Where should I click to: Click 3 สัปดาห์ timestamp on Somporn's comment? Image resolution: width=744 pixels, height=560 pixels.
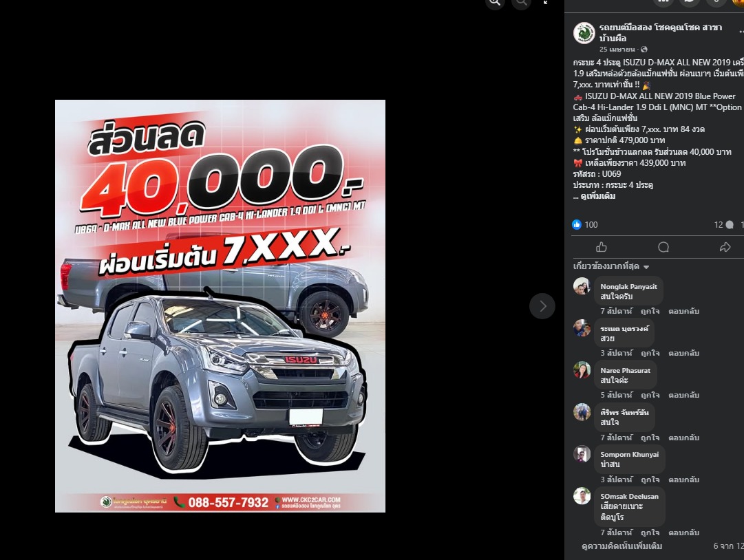(x=617, y=480)
